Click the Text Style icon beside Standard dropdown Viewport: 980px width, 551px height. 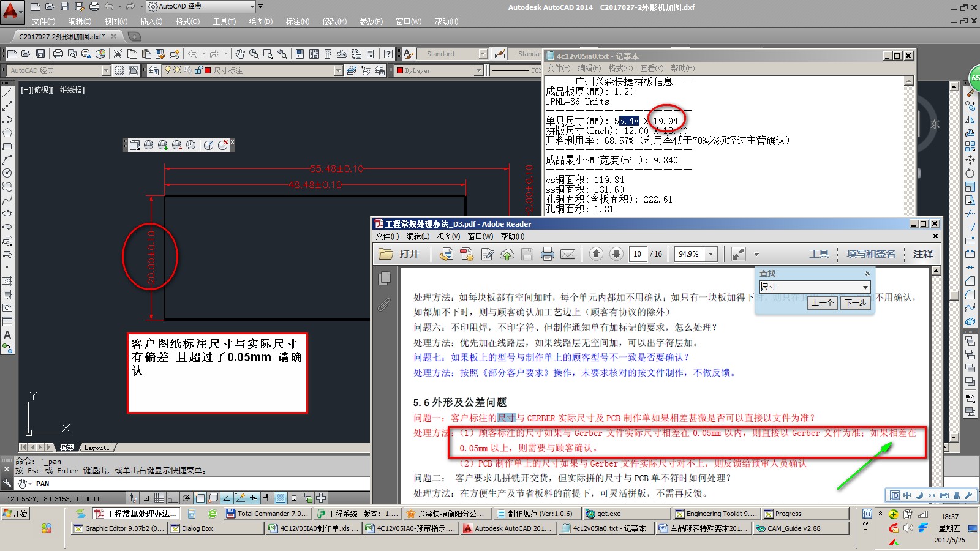point(408,54)
